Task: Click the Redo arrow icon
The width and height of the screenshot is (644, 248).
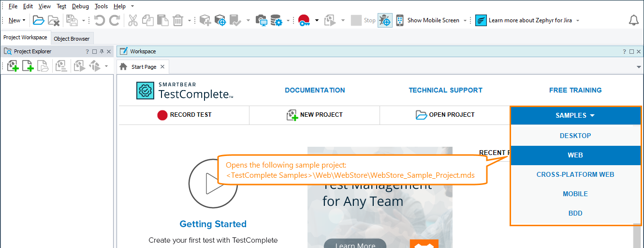Action: click(x=115, y=20)
